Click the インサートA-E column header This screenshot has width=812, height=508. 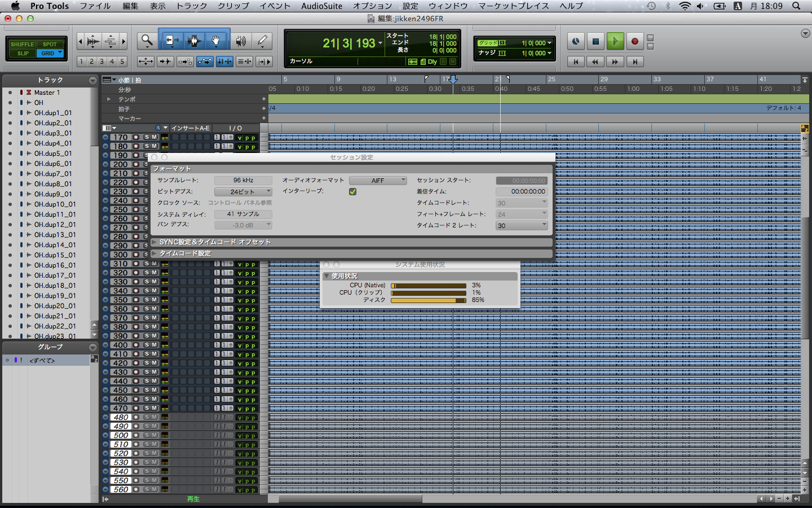pyautogui.click(x=190, y=128)
